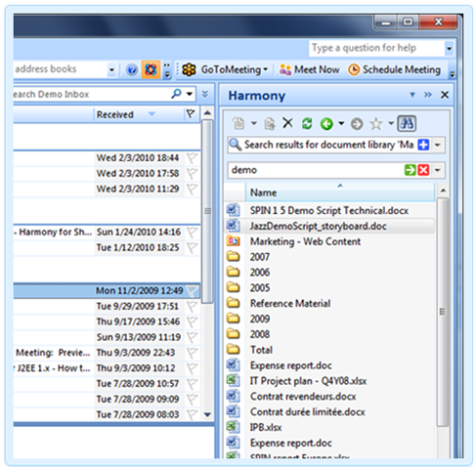This screenshot has width=476, height=469.
Task: Open the demo search box dropdown
Action: click(x=438, y=170)
